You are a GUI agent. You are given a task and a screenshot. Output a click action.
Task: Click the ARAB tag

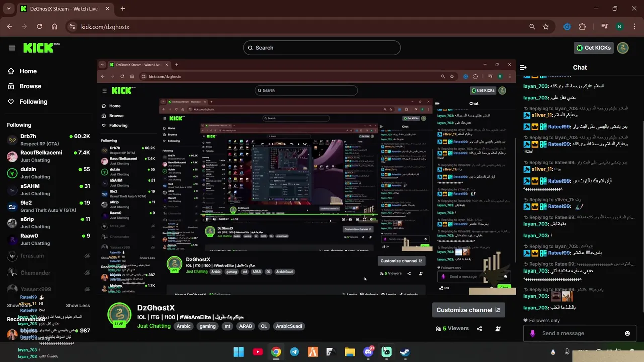pos(246,326)
